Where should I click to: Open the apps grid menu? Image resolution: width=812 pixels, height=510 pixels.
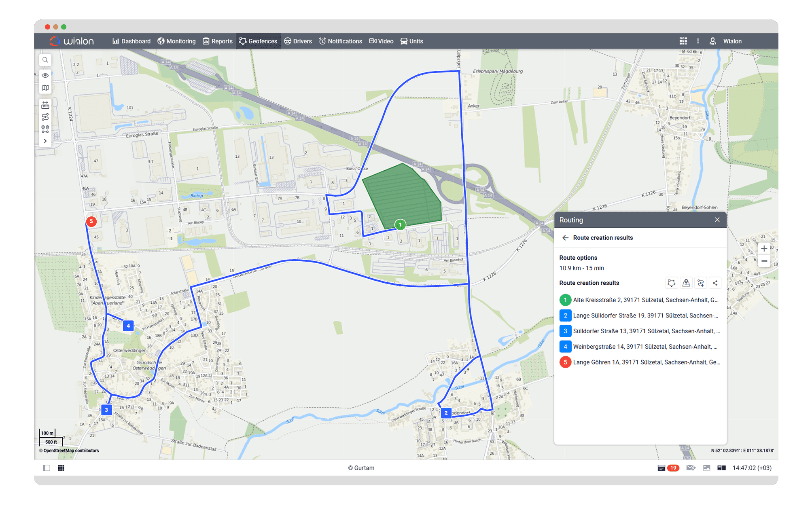(683, 41)
